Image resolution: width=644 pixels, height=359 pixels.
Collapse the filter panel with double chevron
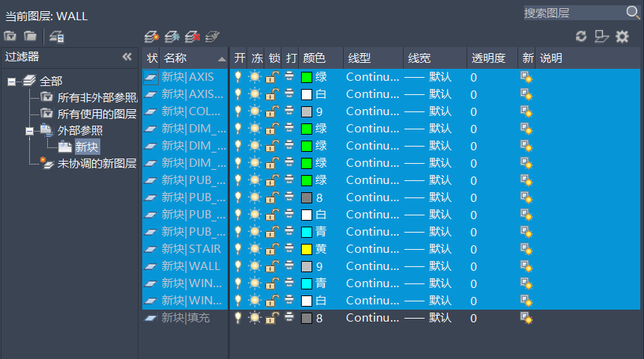coord(127,57)
